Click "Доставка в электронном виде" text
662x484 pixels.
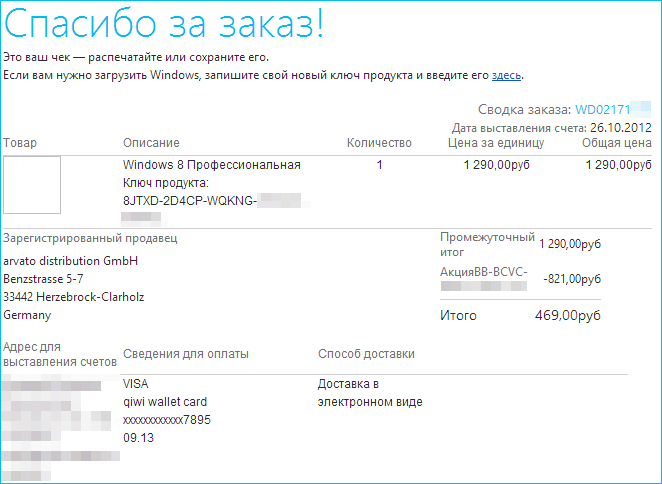click(x=370, y=393)
